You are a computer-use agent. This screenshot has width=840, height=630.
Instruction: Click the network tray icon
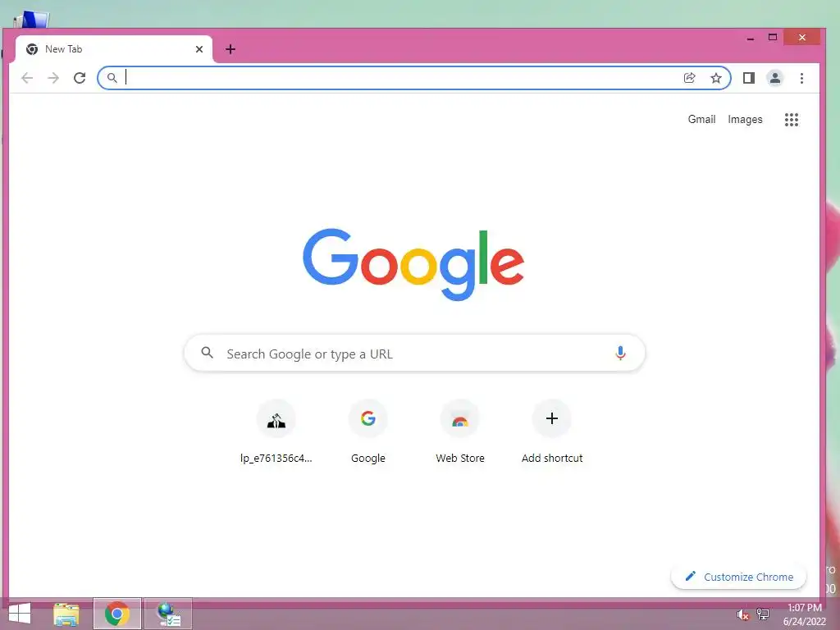pyautogui.click(x=763, y=614)
